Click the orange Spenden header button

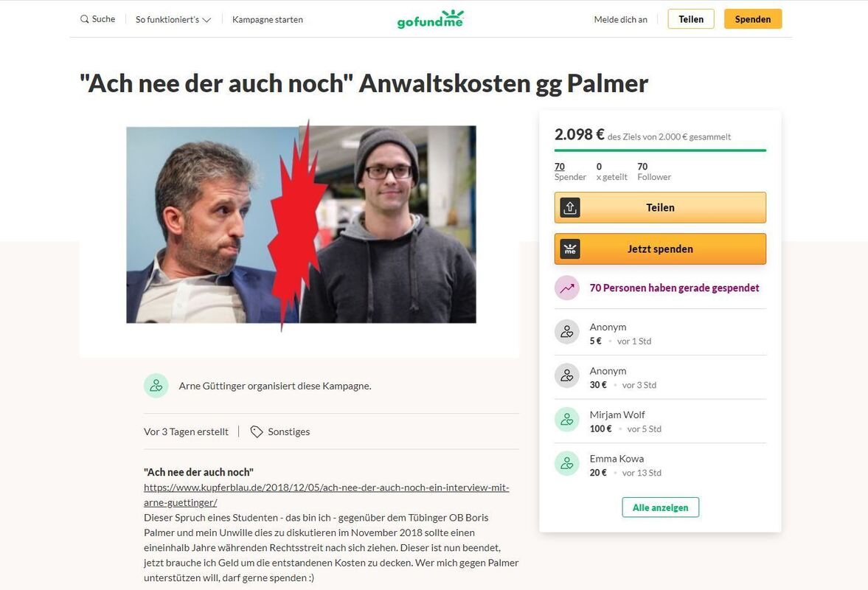point(753,19)
